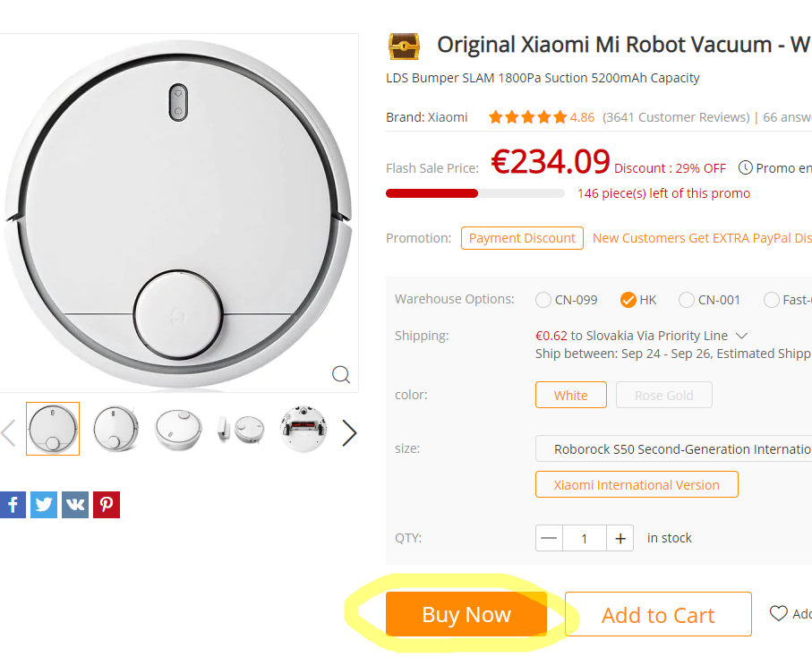Share product on Pinterest
The width and height of the screenshot is (812, 657).
click(106, 505)
